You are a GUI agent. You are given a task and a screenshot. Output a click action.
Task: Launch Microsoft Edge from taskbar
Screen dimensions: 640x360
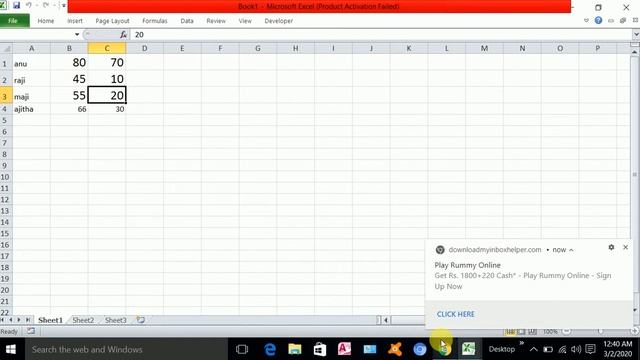click(270, 349)
